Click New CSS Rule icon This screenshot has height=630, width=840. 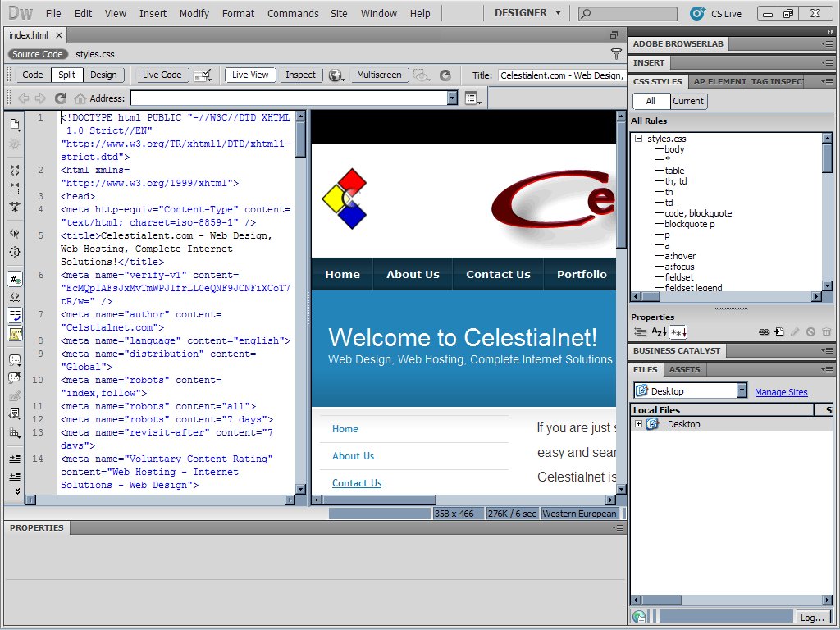[x=779, y=332]
